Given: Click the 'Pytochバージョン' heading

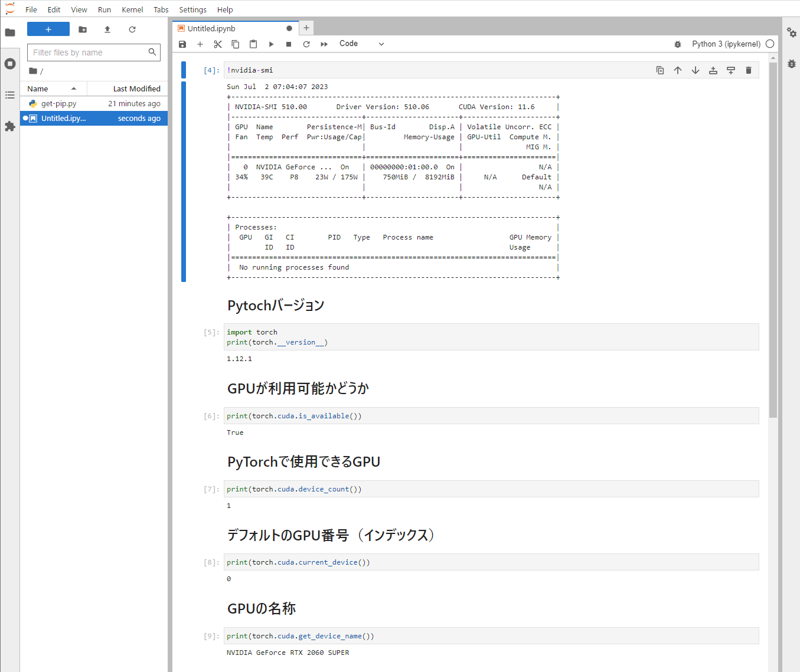Looking at the screenshot, I should tap(276, 306).
